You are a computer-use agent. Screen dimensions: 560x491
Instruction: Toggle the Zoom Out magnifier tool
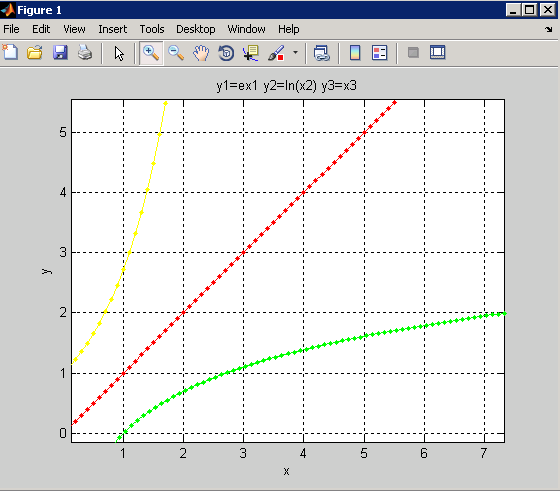pyautogui.click(x=176, y=53)
